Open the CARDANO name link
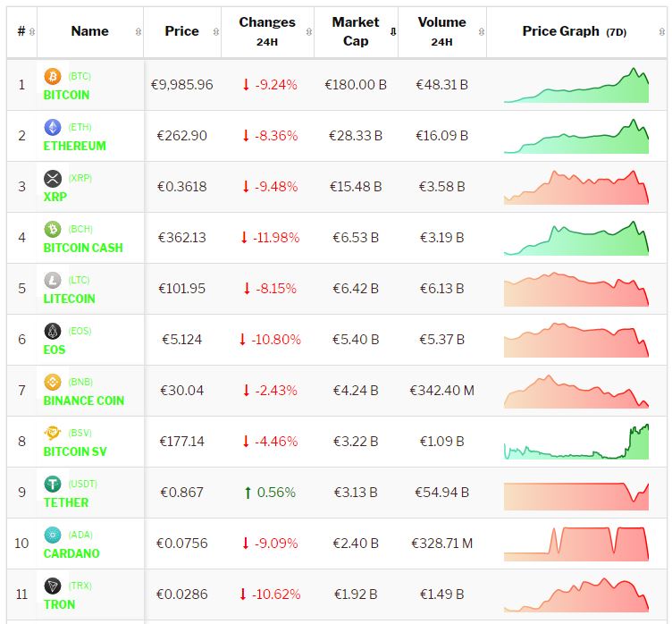Image resolution: width=672 pixels, height=624 pixels. tap(71, 553)
